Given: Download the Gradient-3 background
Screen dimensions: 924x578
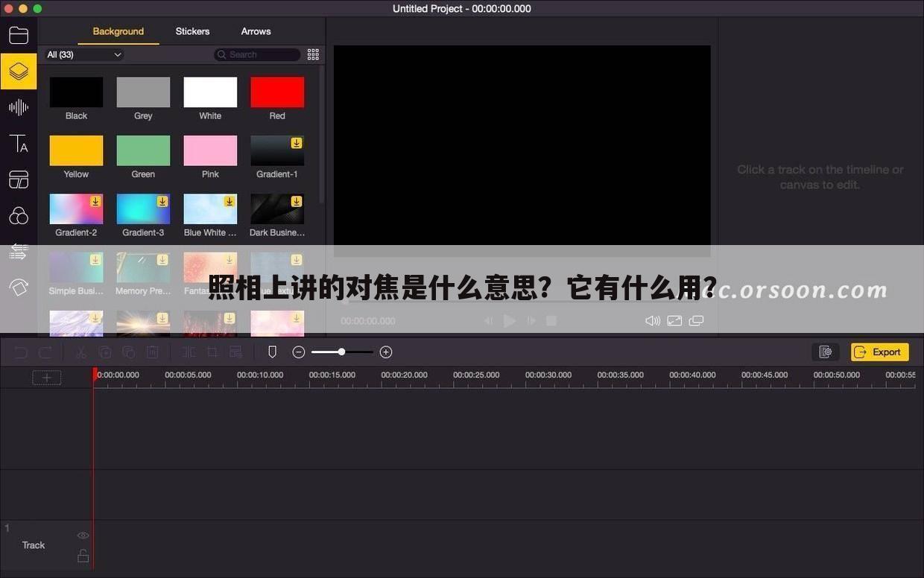Looking at the screenshot, I should (x=162, y=201).
